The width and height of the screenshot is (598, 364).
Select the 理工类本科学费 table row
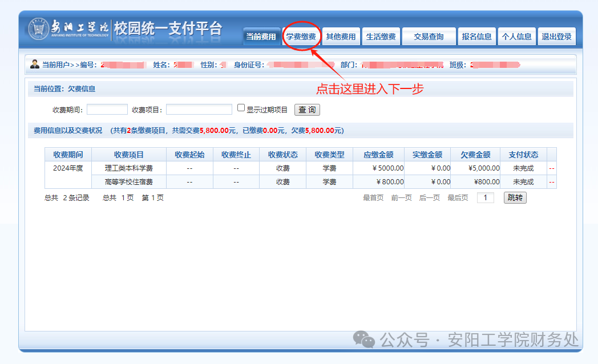click(x=128, y=168)
